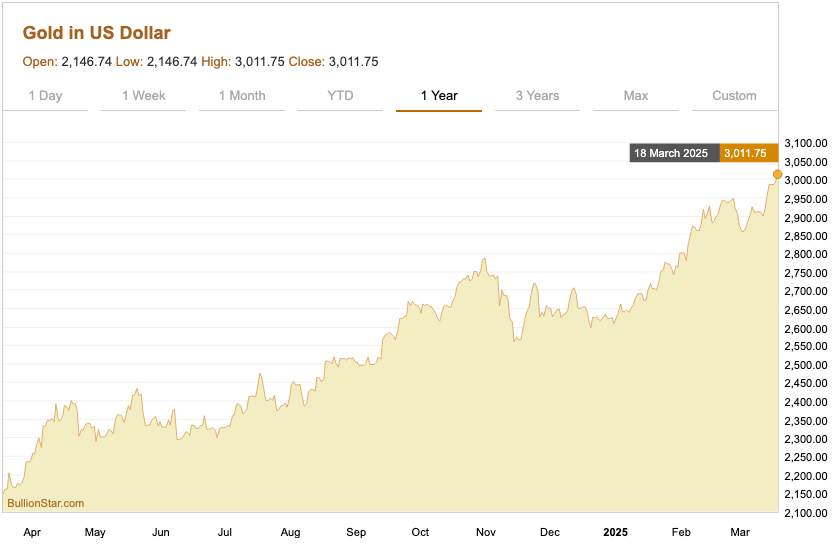Click the orange data point marker
This screenshot has height=550, width=836.
777,174
